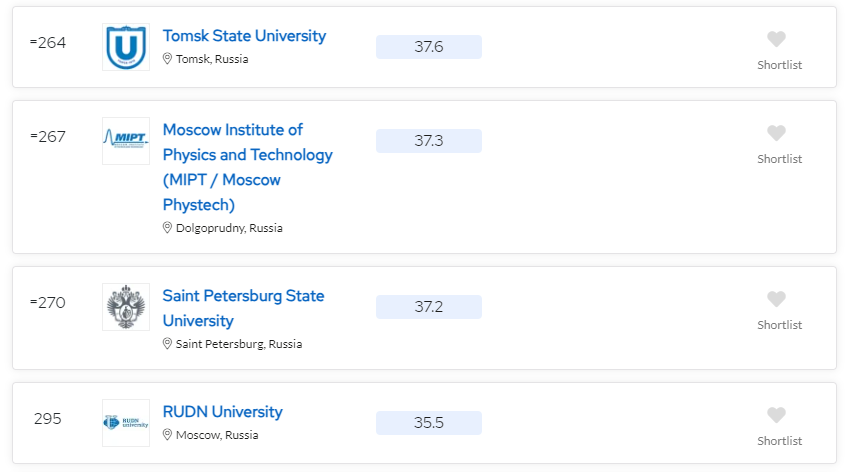Click the 35.5 overall score bar
848x472 pixels.
[428, 423]
